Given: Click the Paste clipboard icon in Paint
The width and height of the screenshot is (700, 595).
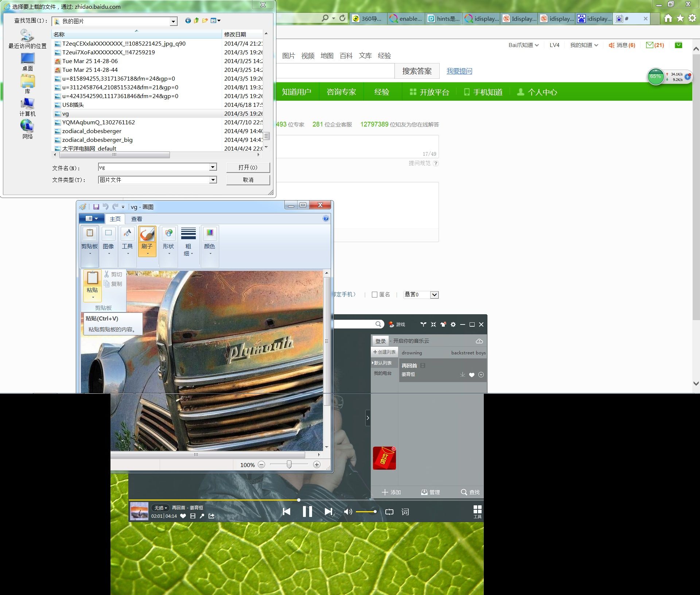Looking at the screenshot, I should click(92, 279).
